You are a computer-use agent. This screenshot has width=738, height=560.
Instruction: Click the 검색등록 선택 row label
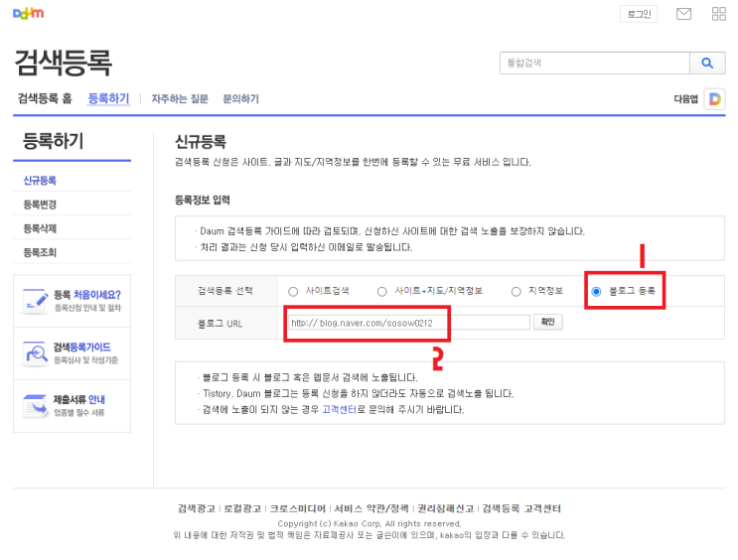[225, 291]
